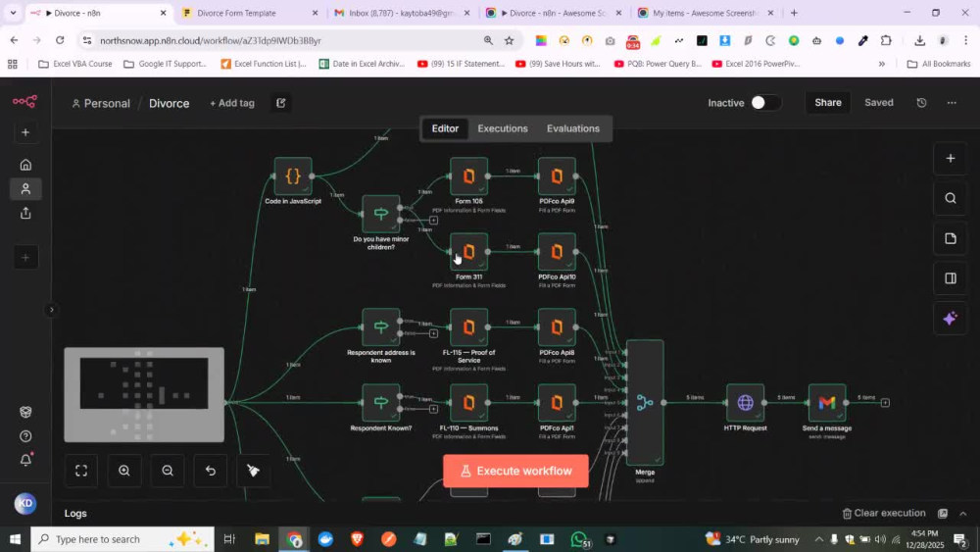Viewport: 980px width, 552px height.
Task: Toggle the focus panel icon
Action: [x=950, y=278]
